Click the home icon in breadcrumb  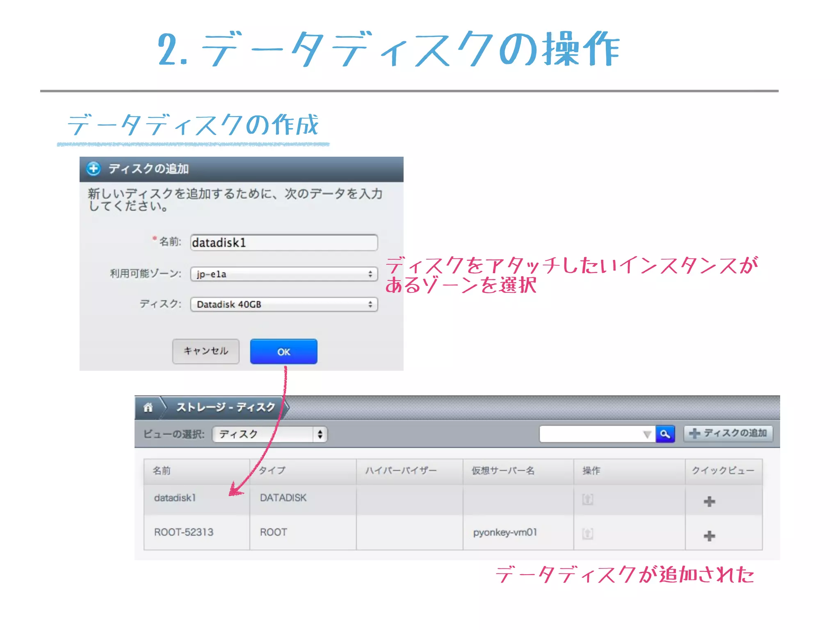coord(148,407)
